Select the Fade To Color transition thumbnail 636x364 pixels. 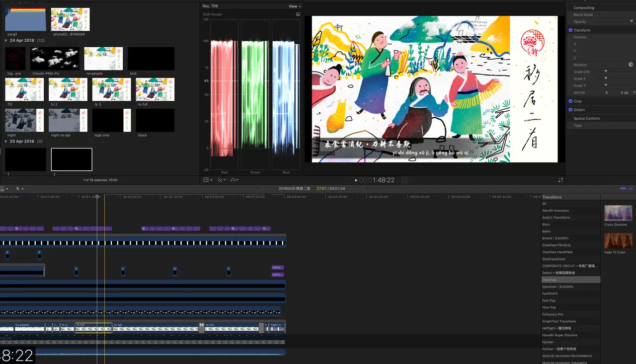click(618, 241)
